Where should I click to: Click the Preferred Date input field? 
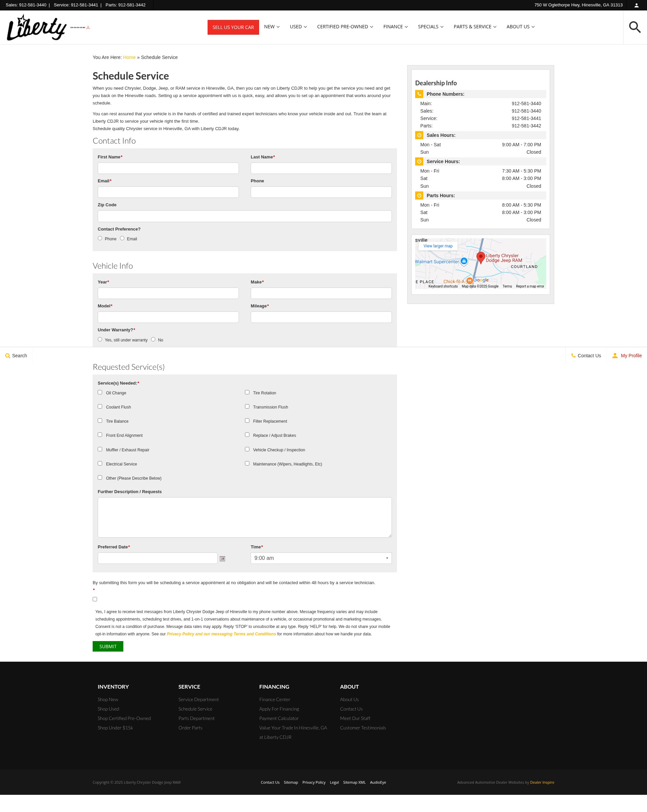coord(157,558)
